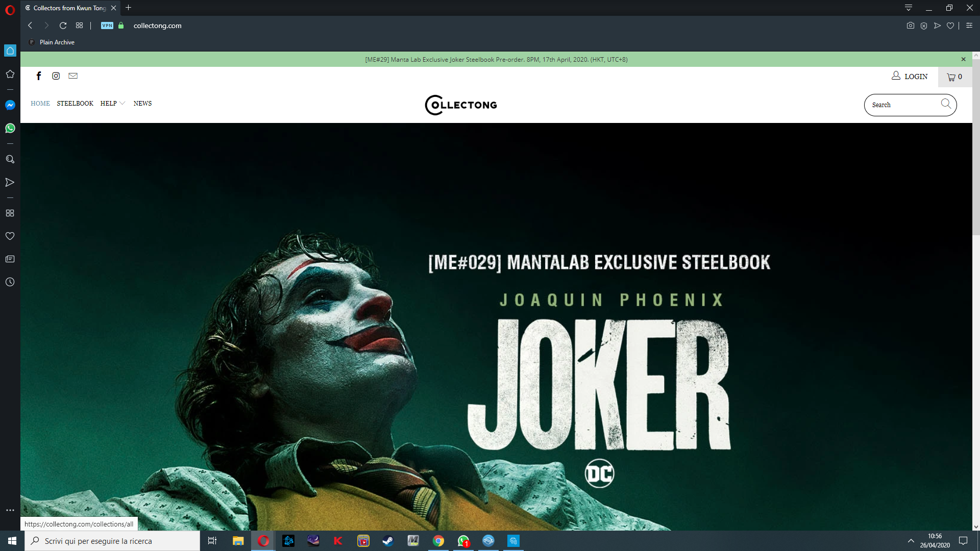
Task: Focus the Windows taskbar search box
Action: click(112, 541)
